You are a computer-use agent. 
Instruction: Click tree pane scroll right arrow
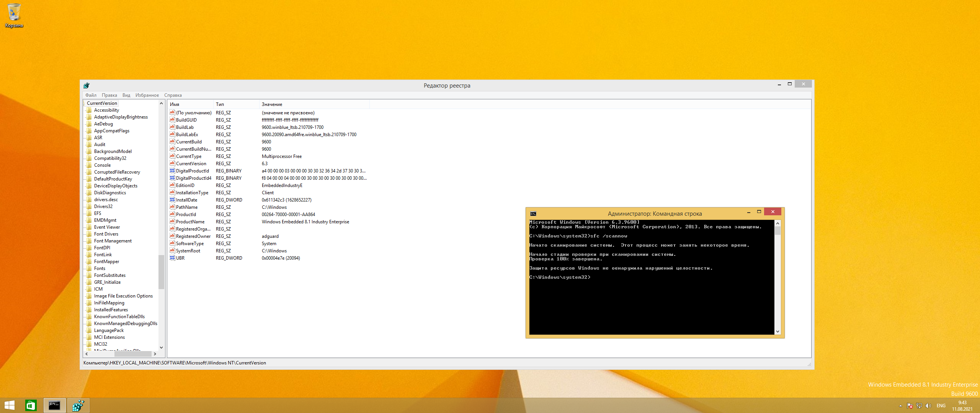click(155, 354)
